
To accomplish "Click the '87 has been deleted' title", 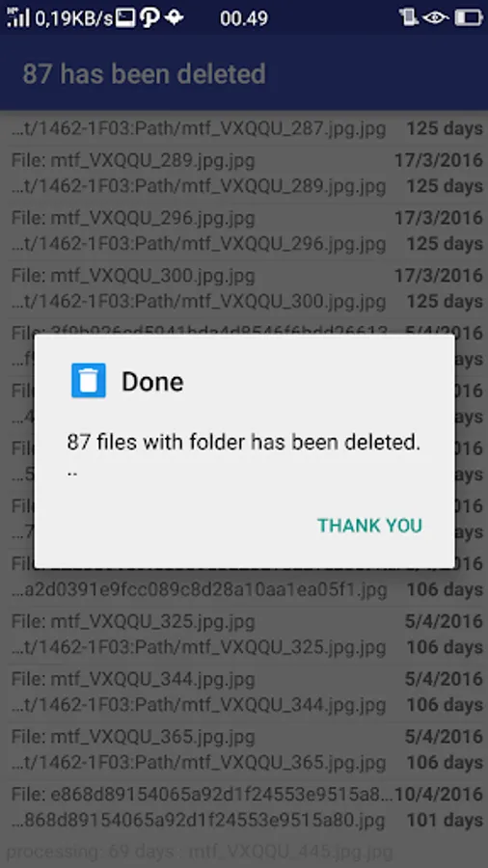I will [x=144, y=73].
